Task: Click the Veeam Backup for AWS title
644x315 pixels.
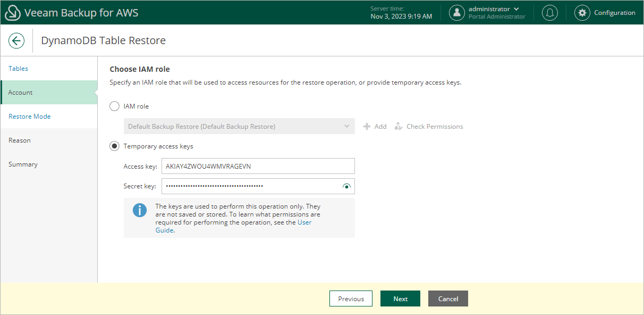Action: click(81, 13)
